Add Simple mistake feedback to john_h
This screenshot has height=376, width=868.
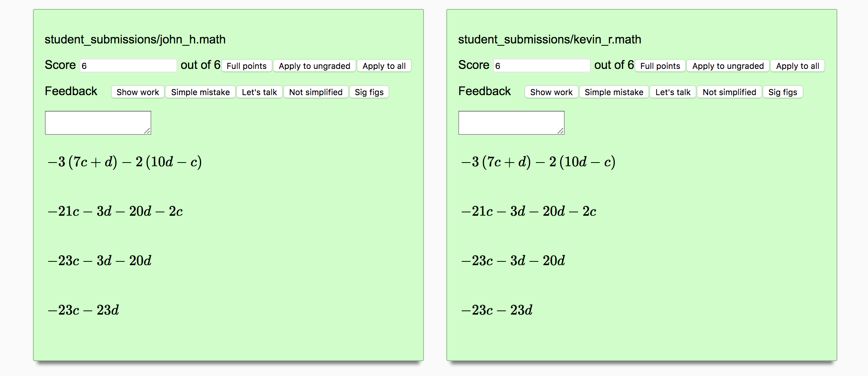(200, 92)
